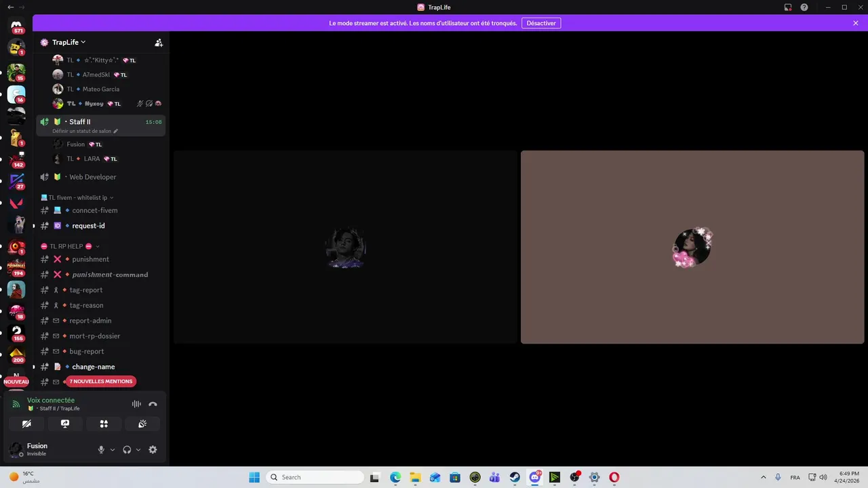Image resolution: width=868 pixels, height=488 pixels.
Task: Collapse TL RP HELP category
Action: tap(70, 246)
